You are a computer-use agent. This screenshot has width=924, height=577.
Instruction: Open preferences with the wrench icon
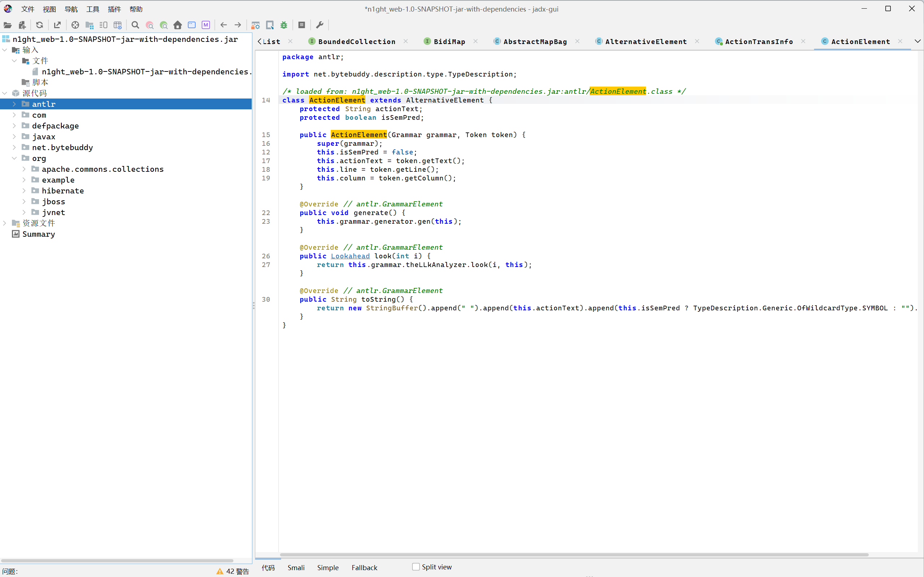click(320, 25)
